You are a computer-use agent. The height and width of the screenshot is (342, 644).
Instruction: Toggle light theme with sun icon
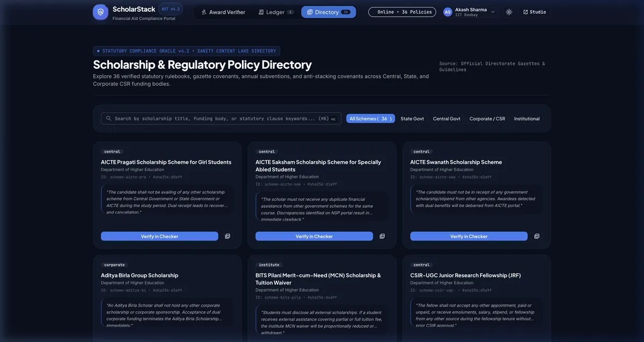pos(509,12)
